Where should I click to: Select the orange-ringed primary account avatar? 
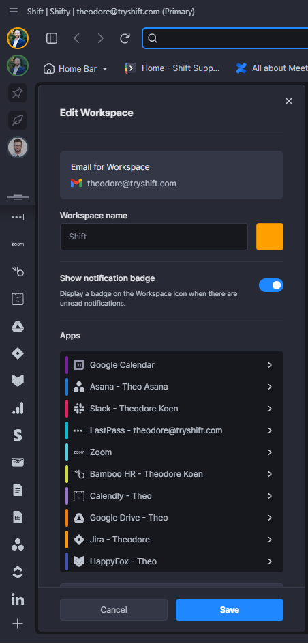point(18,38)
